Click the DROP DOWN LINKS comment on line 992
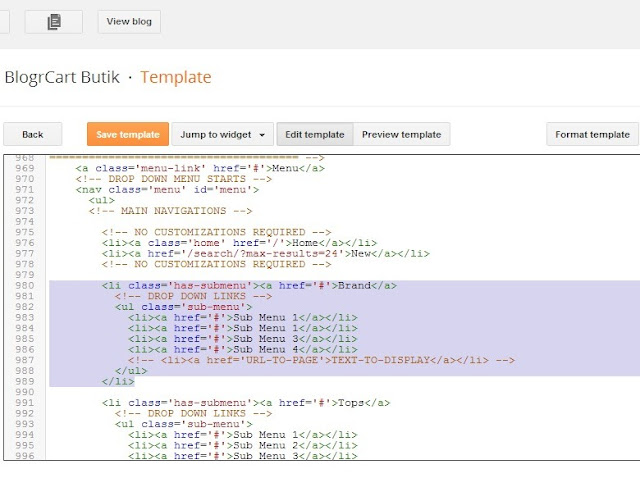 (x=193, y=414)
